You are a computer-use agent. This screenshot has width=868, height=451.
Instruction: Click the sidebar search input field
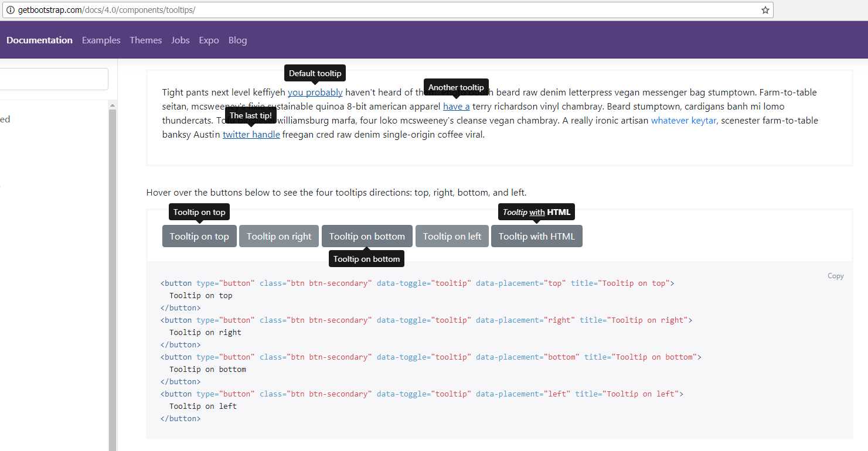[x=54, y=79]
